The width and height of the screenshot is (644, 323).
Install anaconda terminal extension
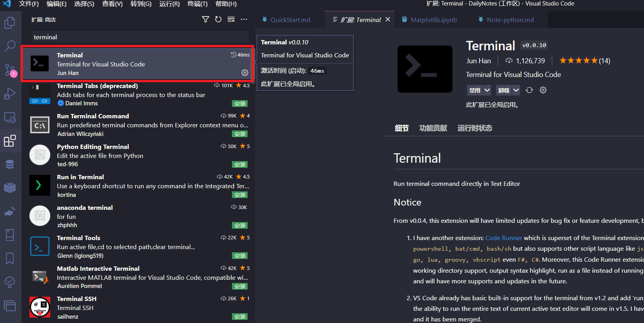(240, 226)
